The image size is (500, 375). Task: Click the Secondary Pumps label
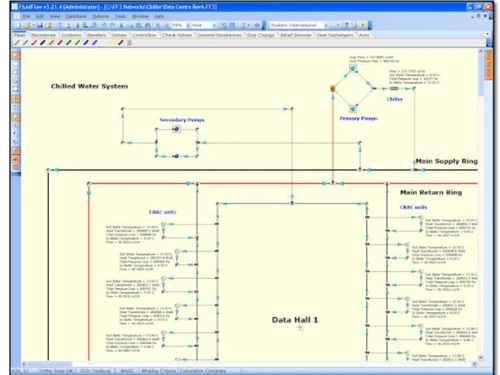point(182,120)
